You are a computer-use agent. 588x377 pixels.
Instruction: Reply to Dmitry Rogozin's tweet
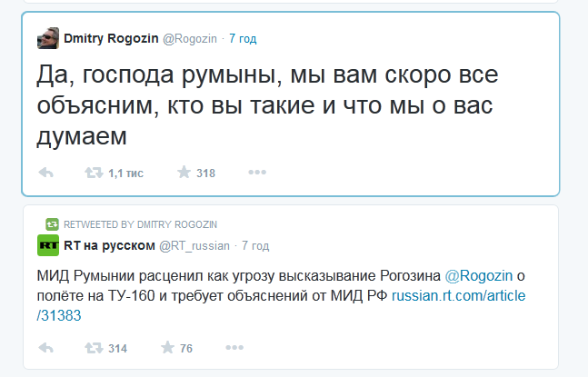coord(46,173)
